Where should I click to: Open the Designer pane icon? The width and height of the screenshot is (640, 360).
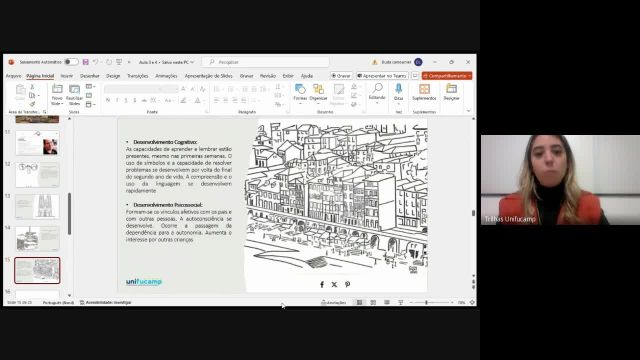(451, 89)
